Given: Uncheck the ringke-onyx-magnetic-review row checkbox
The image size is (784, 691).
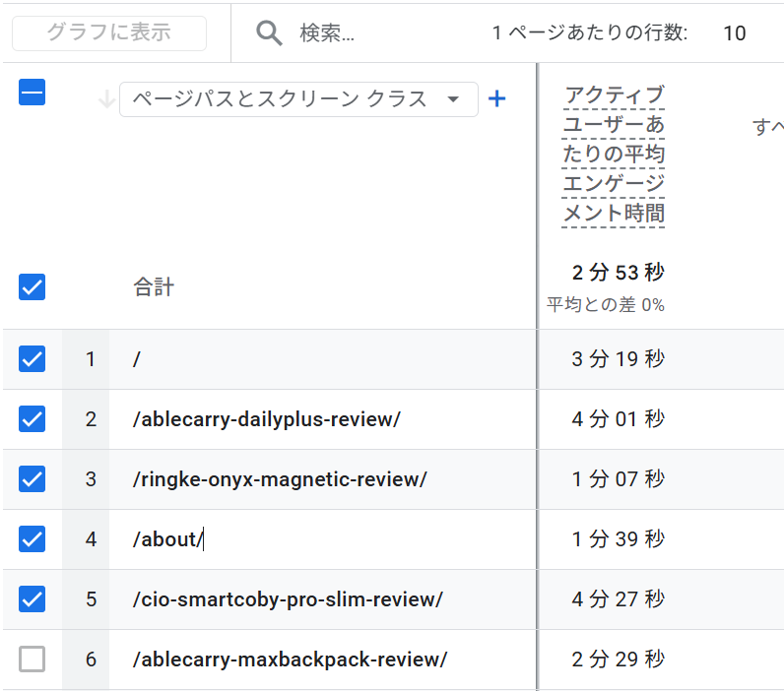Looking at the screenshot, I should click(33, 479).
